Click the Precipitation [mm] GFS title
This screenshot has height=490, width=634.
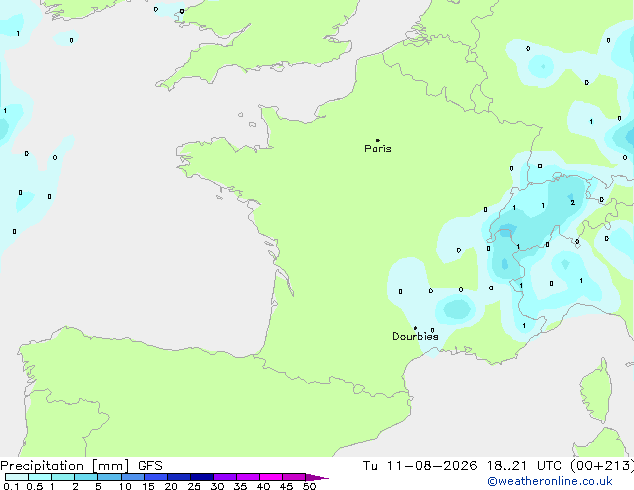pyautogui.click(x=81, y=466)
